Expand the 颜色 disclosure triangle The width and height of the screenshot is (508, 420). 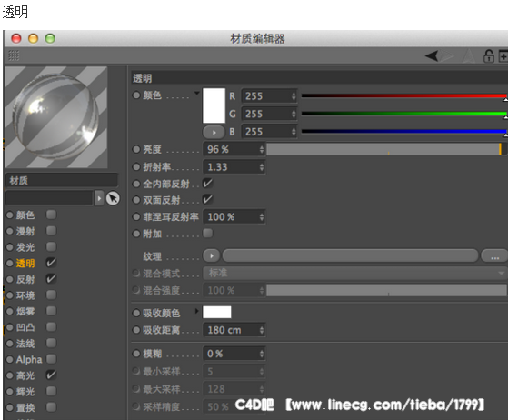(196, 94)
